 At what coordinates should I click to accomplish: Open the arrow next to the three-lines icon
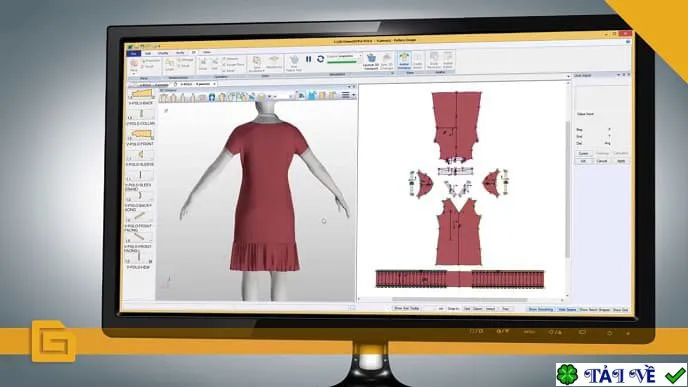click(x=353, y=95)
